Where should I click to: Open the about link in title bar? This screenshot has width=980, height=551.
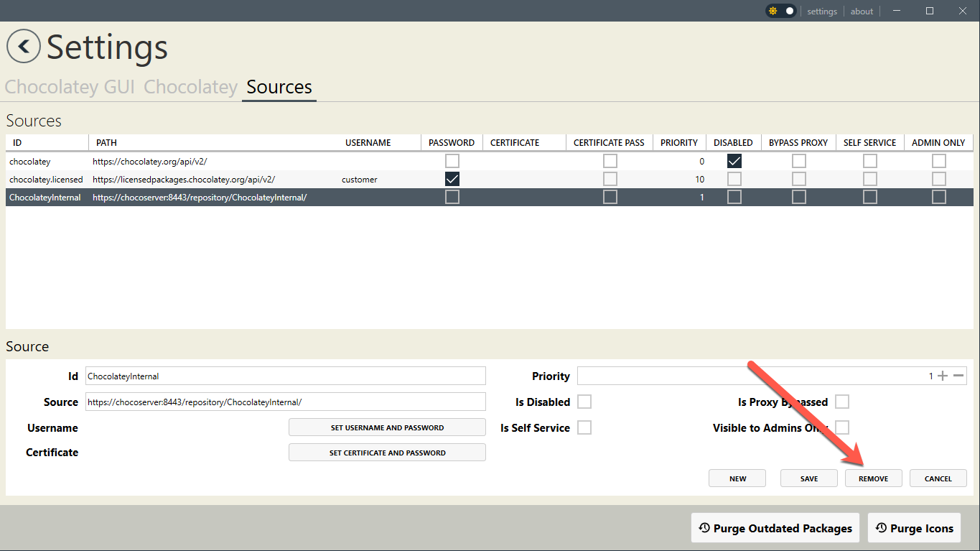tap(862, 11)
